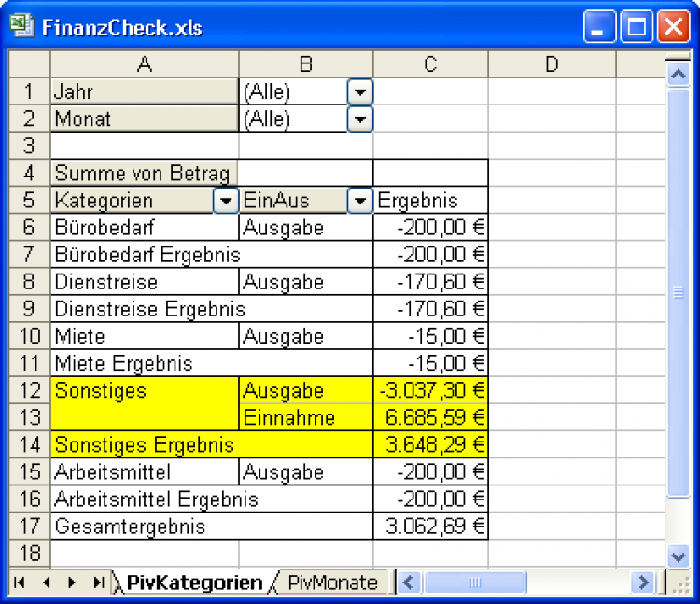
Task: Expand the EinAus field dropdown
Action: (x=359, y=201)
